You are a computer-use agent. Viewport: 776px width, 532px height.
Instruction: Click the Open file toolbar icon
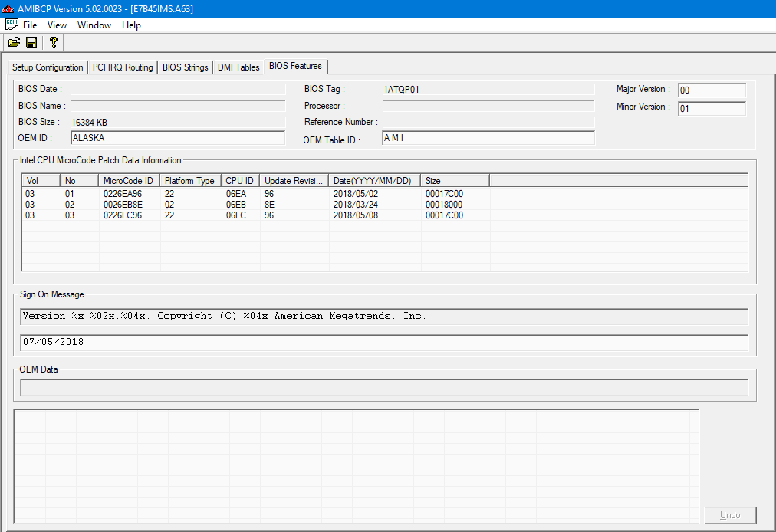coord(14,42)
